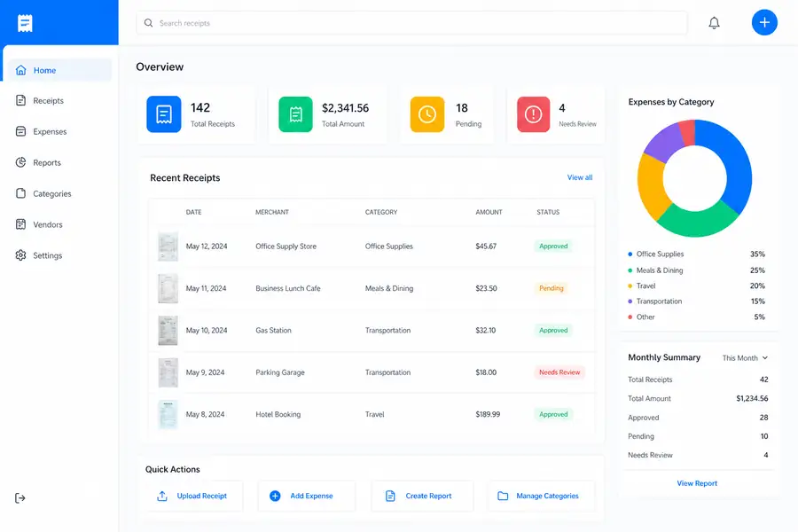This screenshot has width=798, height=532.
Task: Click the MERCHANT column header
Action: [x=272, y=212]
